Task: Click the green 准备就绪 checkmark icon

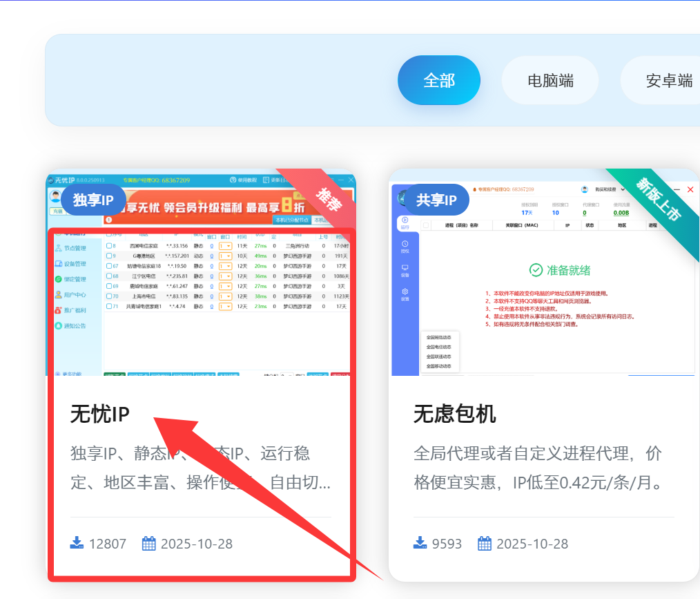Action: [x=536, y=270]
